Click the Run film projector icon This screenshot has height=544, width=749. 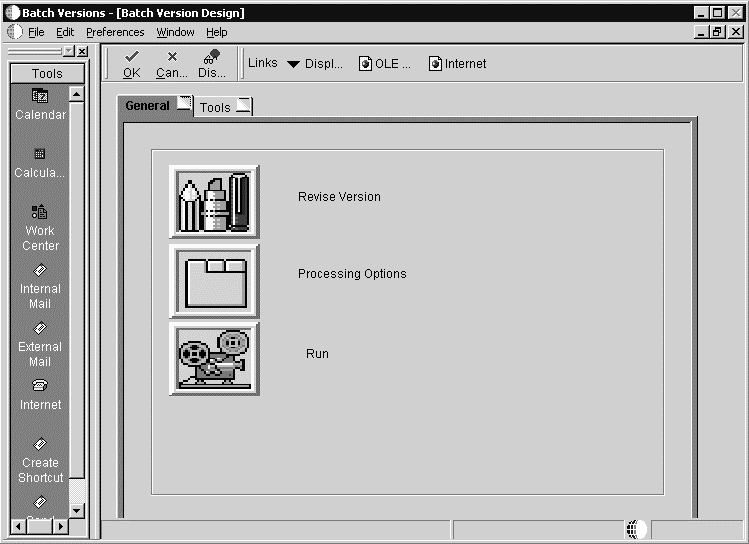pyautogui.click(x=214, y=359)
